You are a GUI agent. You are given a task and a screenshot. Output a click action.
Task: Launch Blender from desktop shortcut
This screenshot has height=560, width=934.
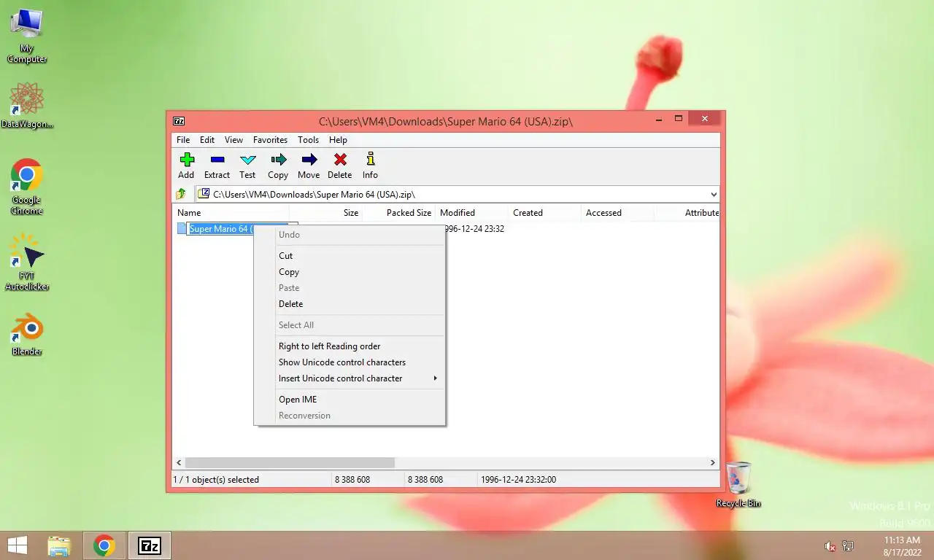27,335
